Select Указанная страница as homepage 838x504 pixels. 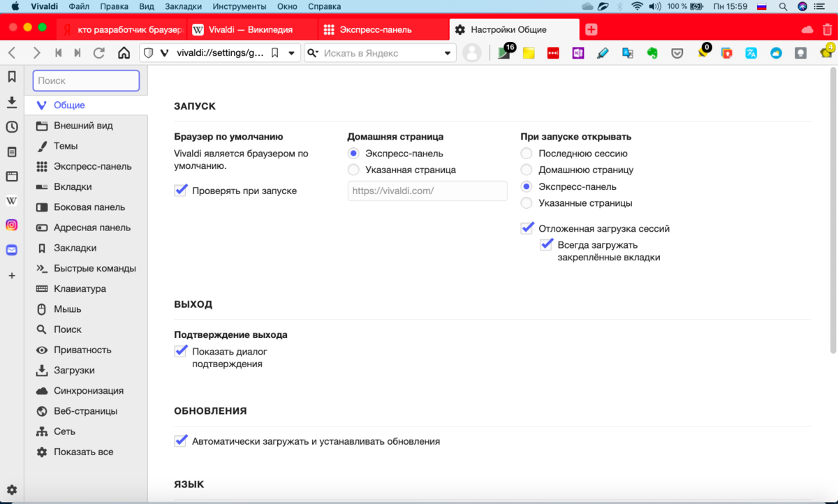pyautogui.click(x=353, y=170)
